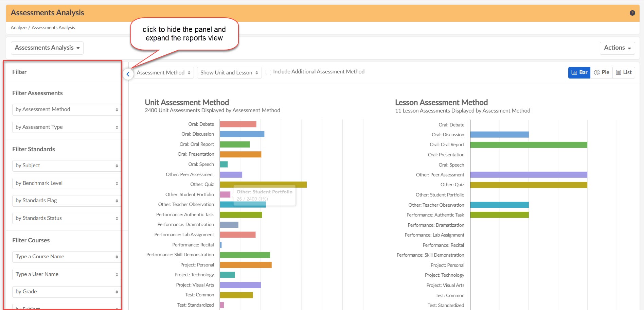This screenshot has height=310, width=644.
Task: Click the Unit Assessment Method chart title
Action: pos(187,102)
